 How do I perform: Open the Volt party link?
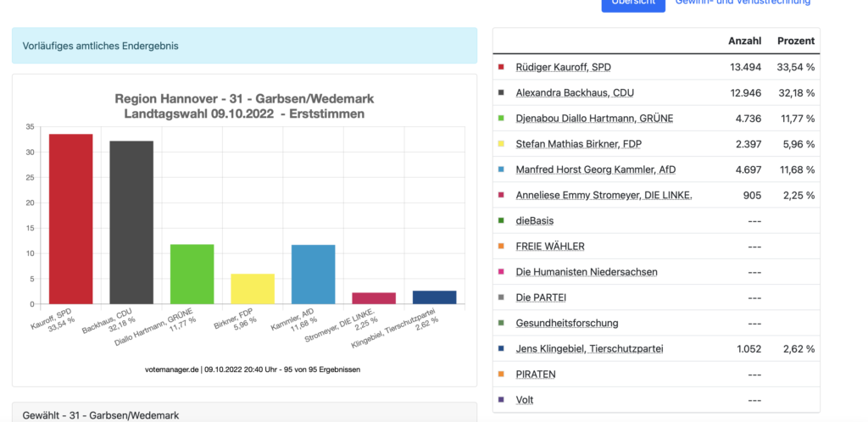pyautogui.click(x=525, y=399)
